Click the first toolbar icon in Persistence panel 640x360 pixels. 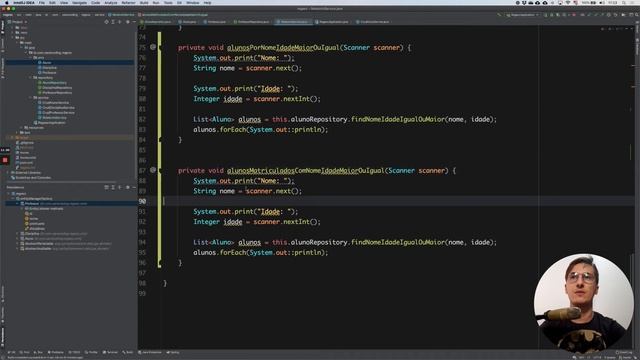pyautogui.click(x=107, y=187)
